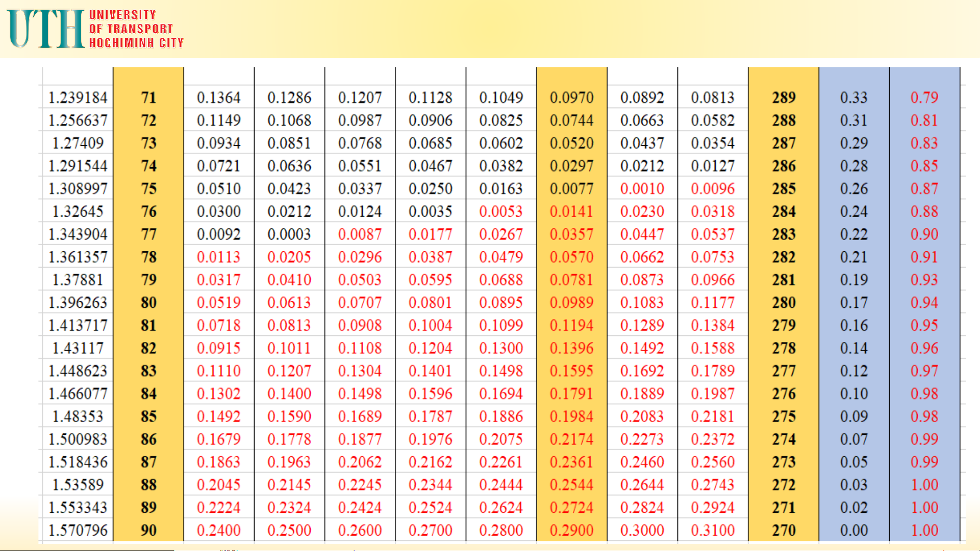980x551 pixels.
Task: Click the cell with value 0.1364
Action: 218,97
